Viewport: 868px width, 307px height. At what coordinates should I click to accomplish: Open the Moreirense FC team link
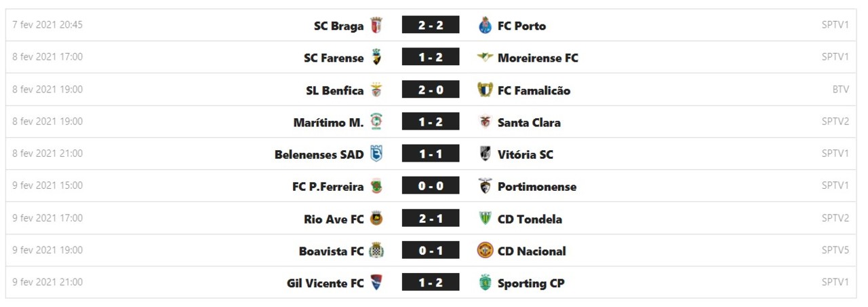[x=538, y=58]
